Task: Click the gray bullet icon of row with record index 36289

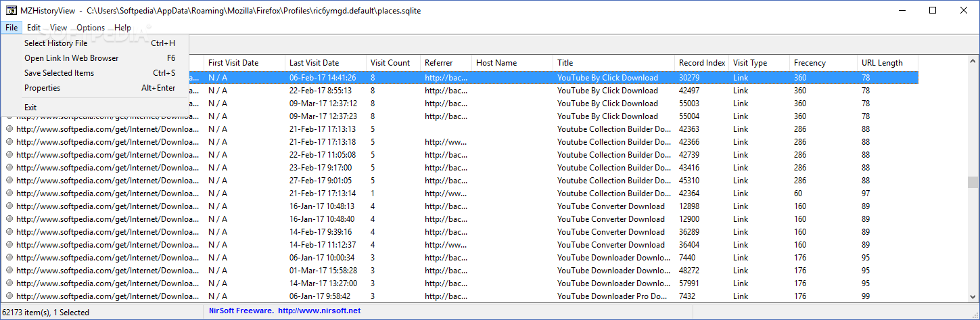Action: tap(9, 232)
